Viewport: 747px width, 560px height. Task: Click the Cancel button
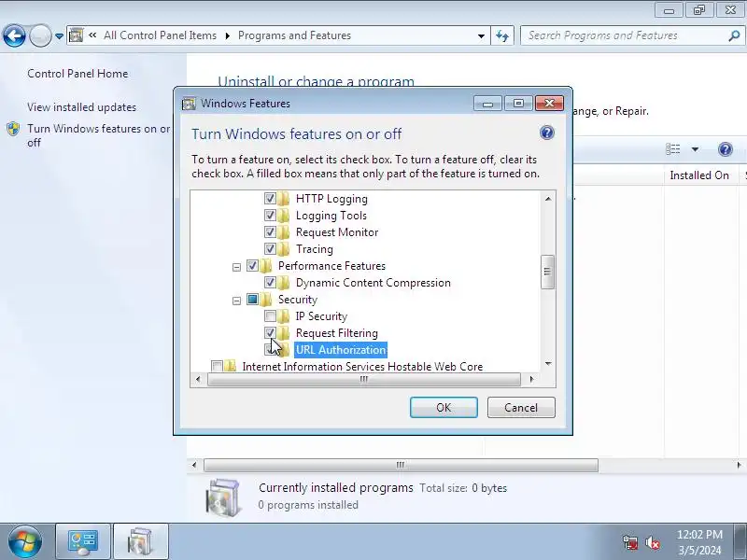tap(521, 408)
